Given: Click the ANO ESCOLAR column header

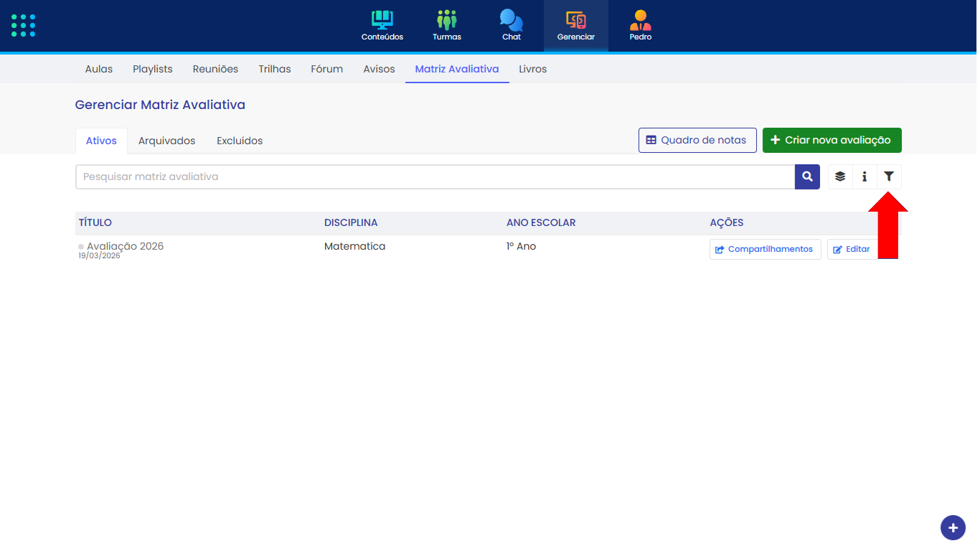Looking at the screenshot, I should pos(541,222).
